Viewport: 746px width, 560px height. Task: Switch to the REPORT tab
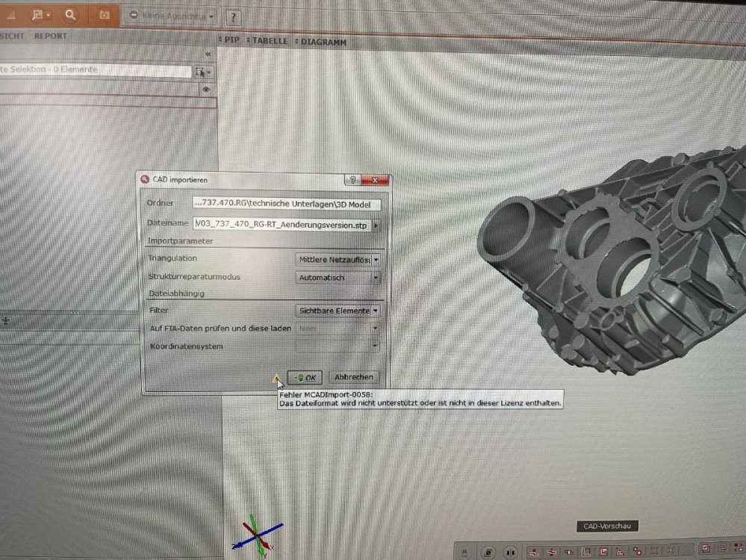[x=51, y=36]
